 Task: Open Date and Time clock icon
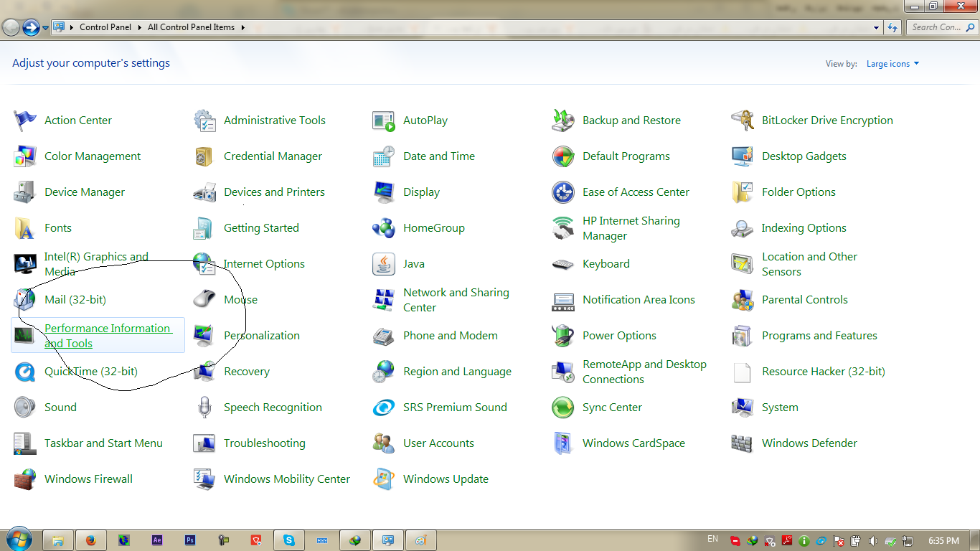pyautogui.click(x=384, y=156)
